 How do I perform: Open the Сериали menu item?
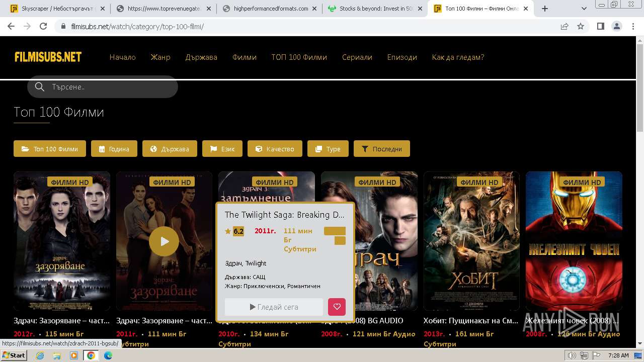click(357, 57)
